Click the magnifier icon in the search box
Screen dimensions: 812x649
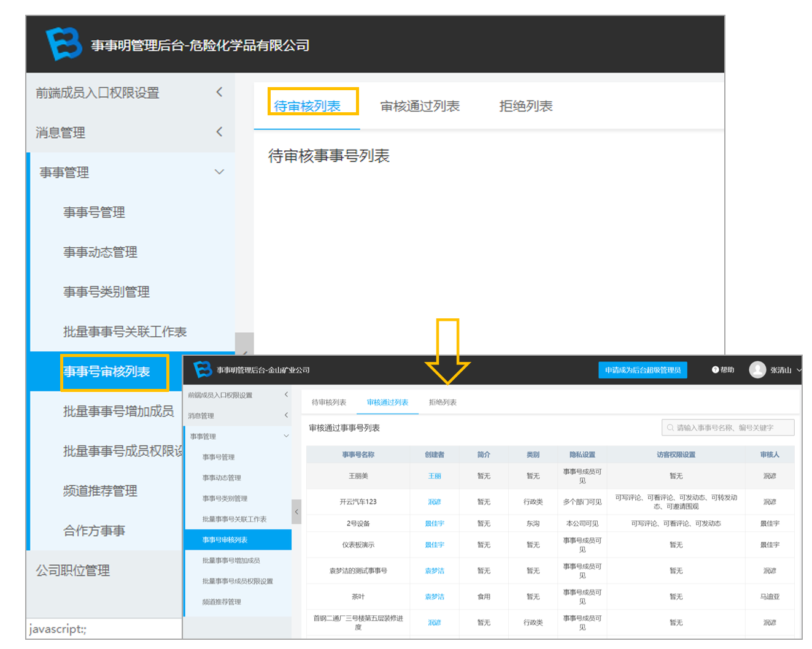670,428
